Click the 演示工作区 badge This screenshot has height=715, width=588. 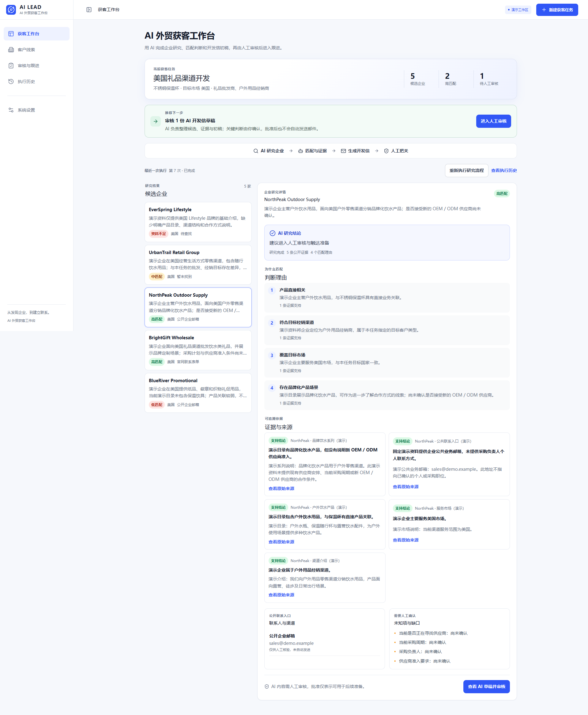pyautogui.click(x=518, y=10)
